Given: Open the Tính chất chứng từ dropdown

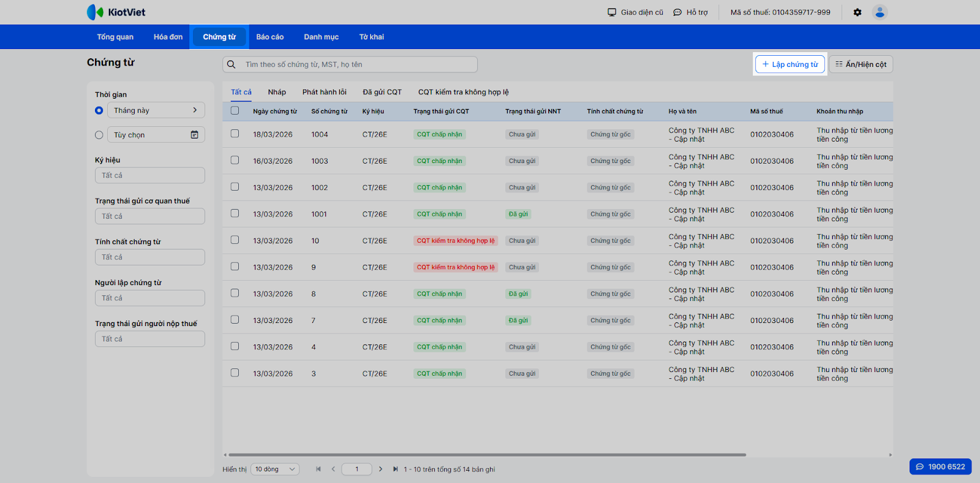Looking at the screenshot, I should [x=149, y=257].
